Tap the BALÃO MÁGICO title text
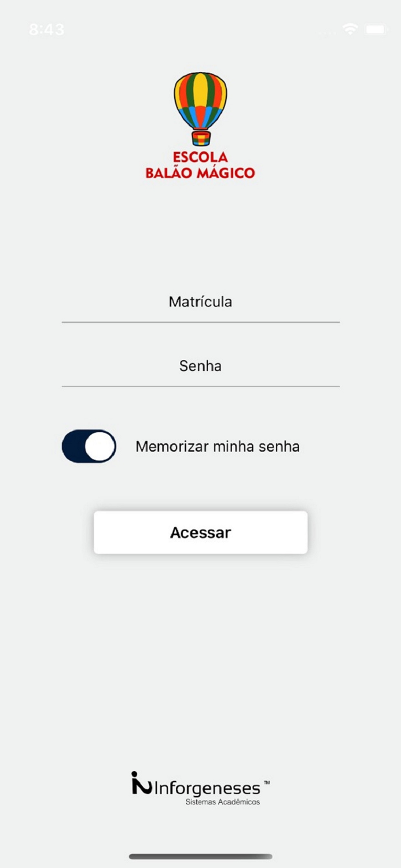This screenshot has width=401, height=868. click(200, 172)
